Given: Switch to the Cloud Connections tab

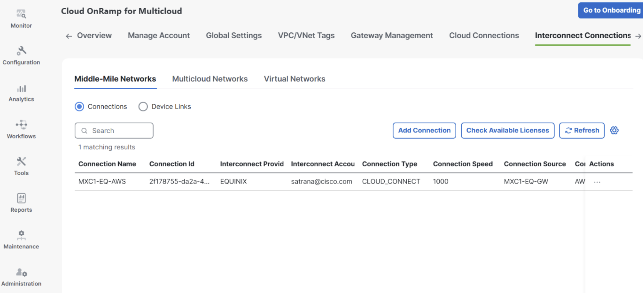Looking at the screenshot, I should pos(485,35).
